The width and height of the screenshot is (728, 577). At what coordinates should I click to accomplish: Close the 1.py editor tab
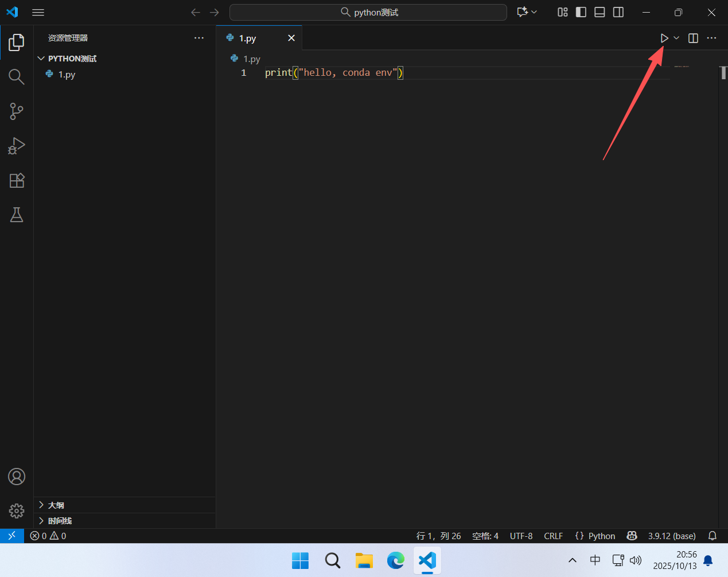291,38
